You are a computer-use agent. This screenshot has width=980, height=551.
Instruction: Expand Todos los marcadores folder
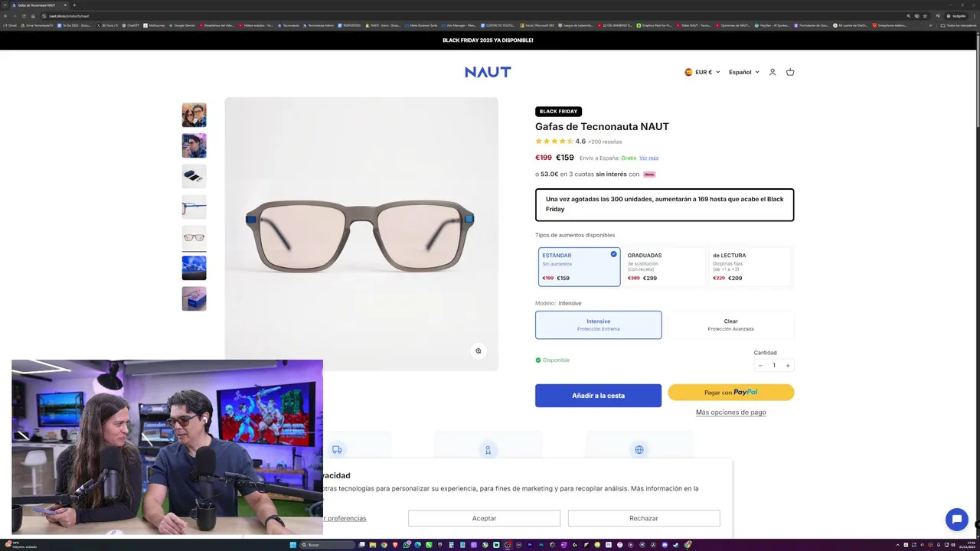click(958, 25)
